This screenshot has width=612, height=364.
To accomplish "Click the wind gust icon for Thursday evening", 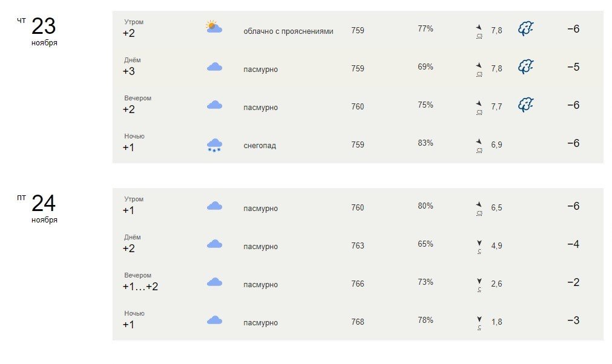I will (526, 105).
